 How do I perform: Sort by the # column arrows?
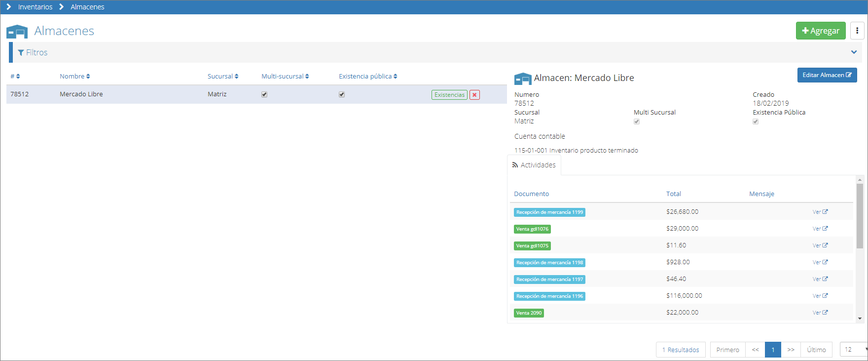18,77
